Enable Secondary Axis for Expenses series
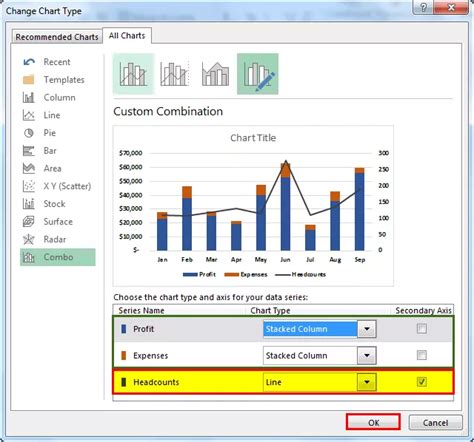Image resolution: width=474 pixels, height=442 pixels. 422,355
